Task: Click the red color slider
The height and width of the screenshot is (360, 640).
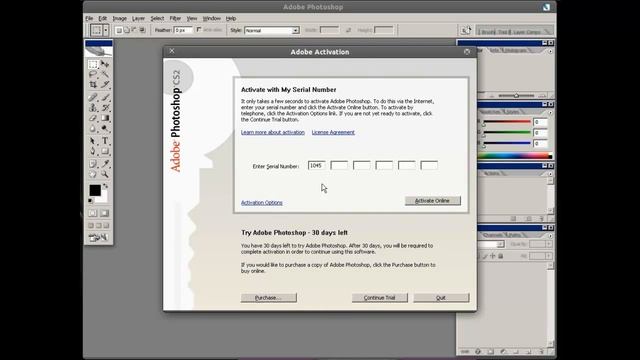Action: [507, 122]
